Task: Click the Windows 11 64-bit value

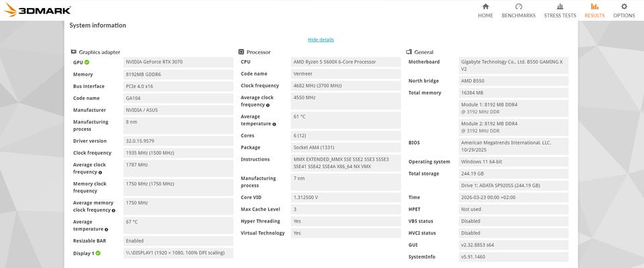Action: 514,161
